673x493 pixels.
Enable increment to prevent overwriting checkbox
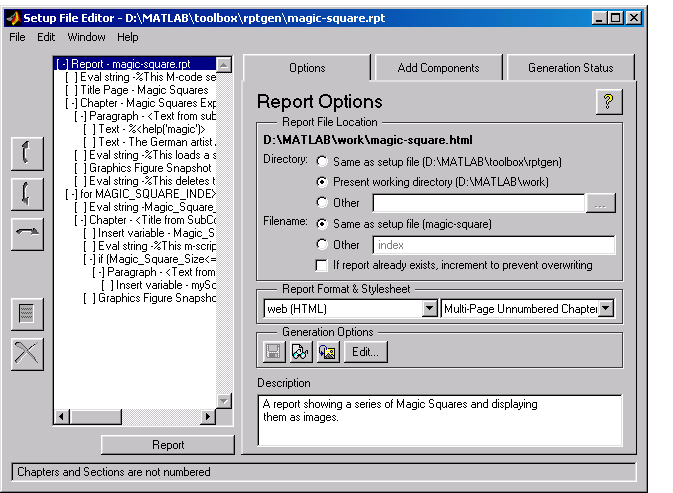(321, 265)
